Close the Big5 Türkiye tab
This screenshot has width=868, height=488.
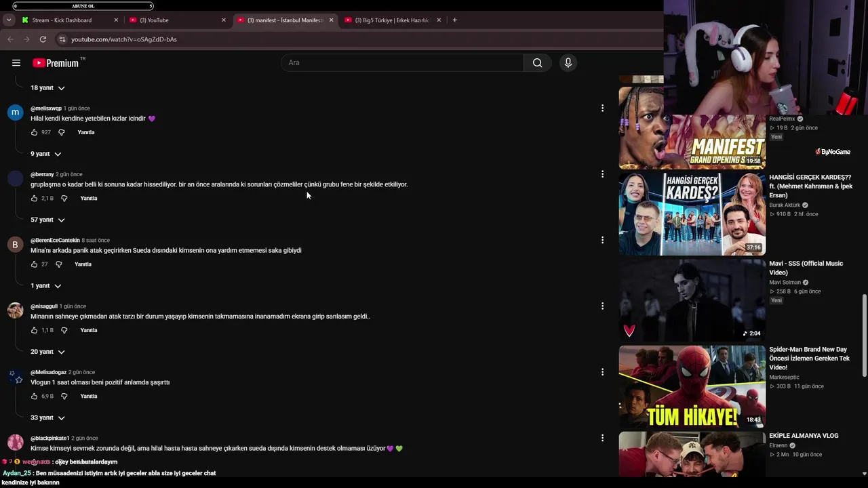pos(439,20)
